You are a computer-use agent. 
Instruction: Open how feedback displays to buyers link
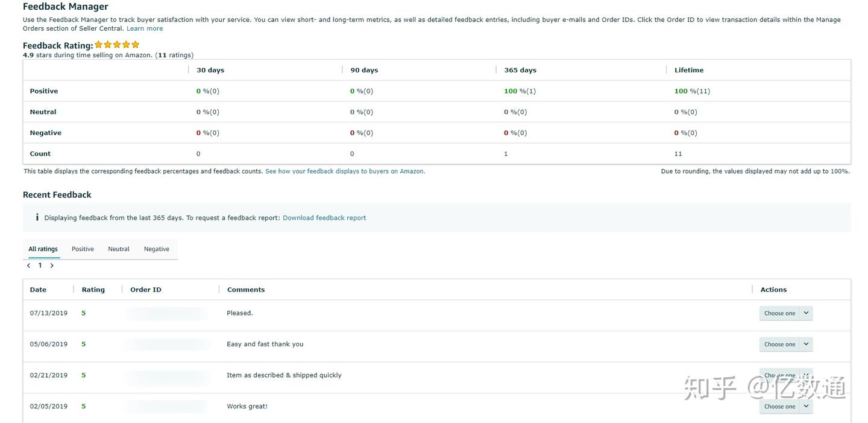pos(345,171)
